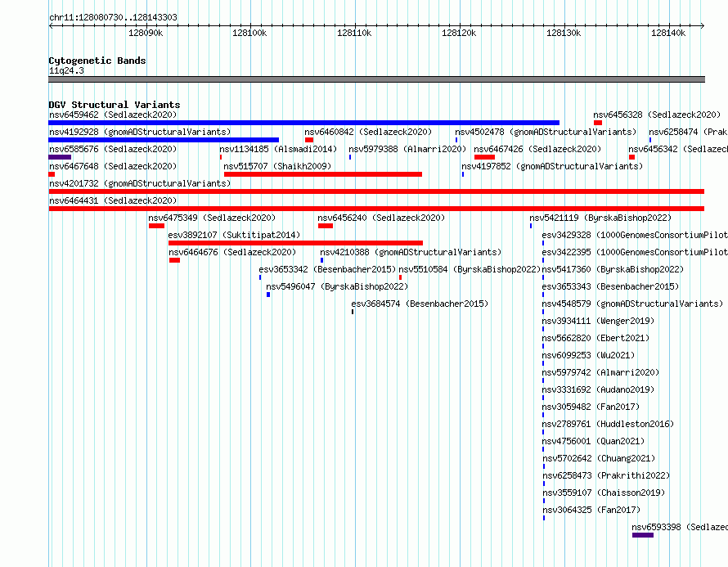Open the nsv5979388 (Almarri2020) label
This screenshot has height=567, width=728.
click(x=407, y=149)
